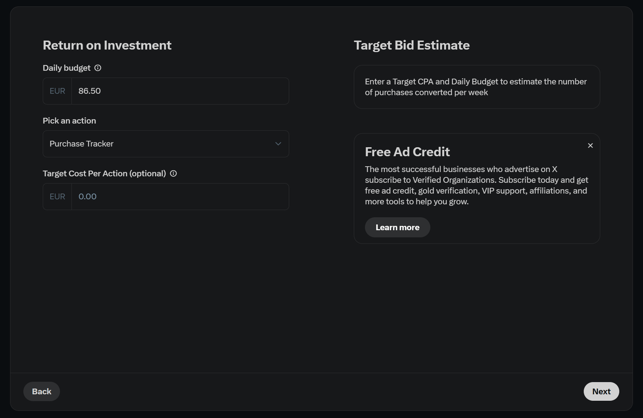Go Back to the previous step
The image size is (643, 418).
[41, 391]
